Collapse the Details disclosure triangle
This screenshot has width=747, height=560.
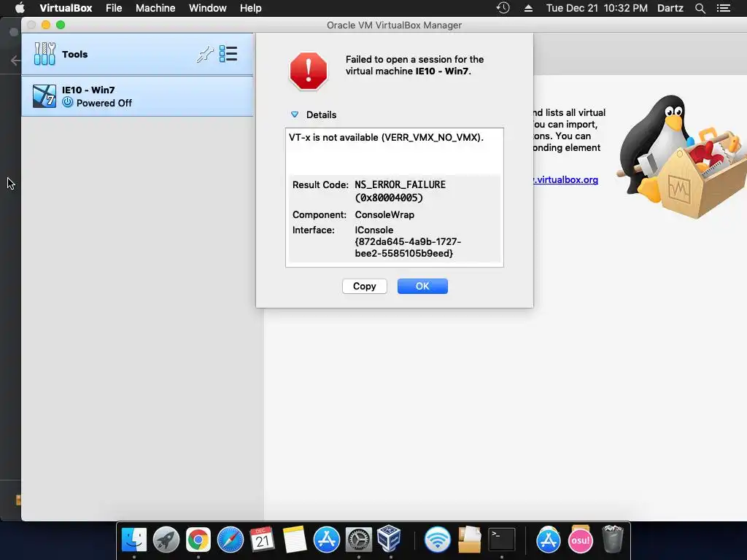pos(295,114)
